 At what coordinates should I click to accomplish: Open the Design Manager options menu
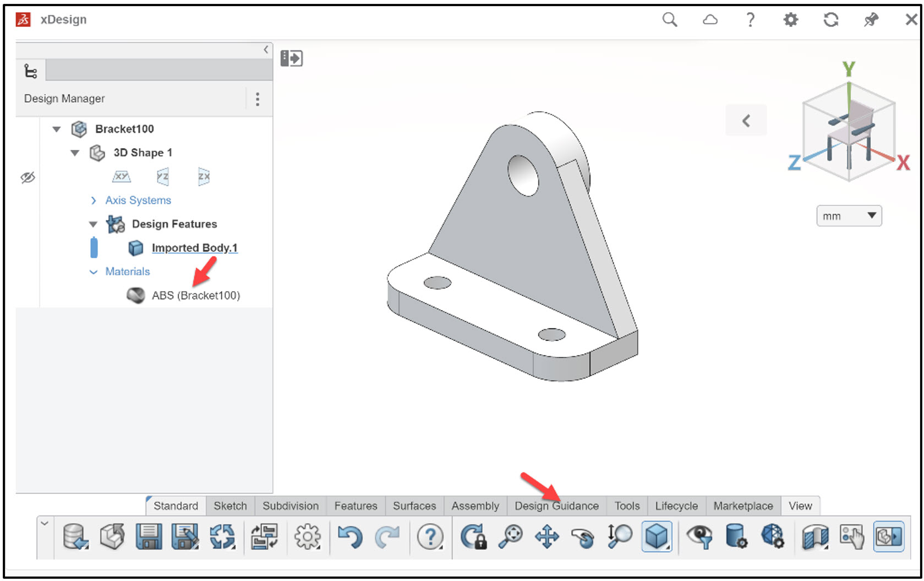(x=257, y=99)
